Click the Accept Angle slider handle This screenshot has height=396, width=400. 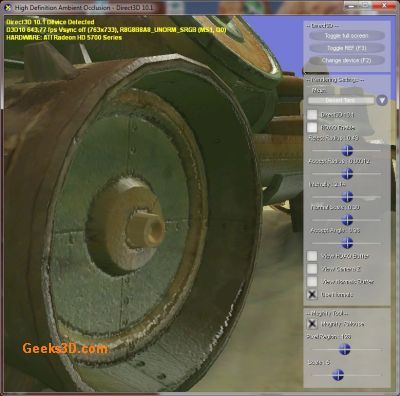(347, 243)
